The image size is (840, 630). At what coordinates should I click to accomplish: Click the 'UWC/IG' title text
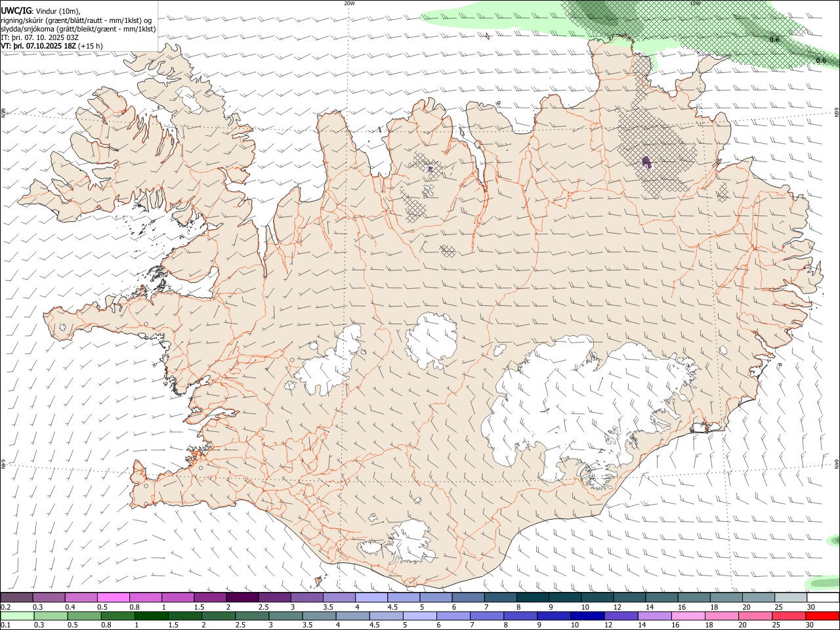pyautogui.click(x=16, y=10)
